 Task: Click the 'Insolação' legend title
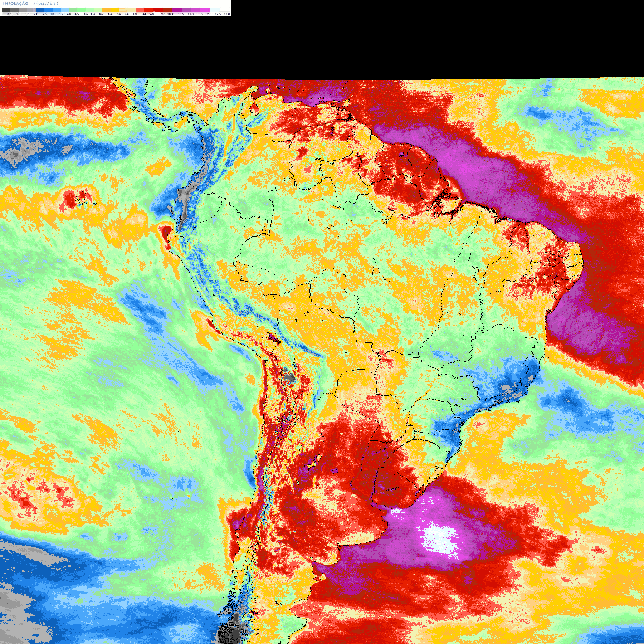coord(16,3)
